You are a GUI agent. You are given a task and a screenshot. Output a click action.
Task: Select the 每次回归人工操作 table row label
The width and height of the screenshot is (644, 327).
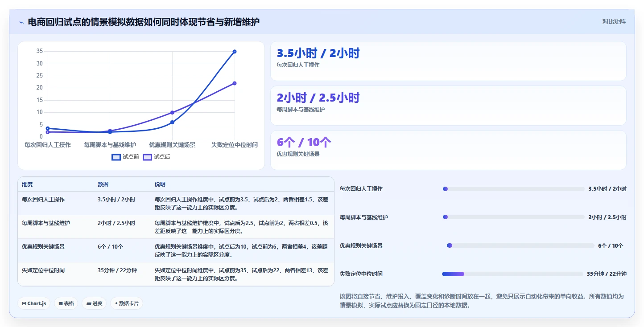(x=43, y=200)
